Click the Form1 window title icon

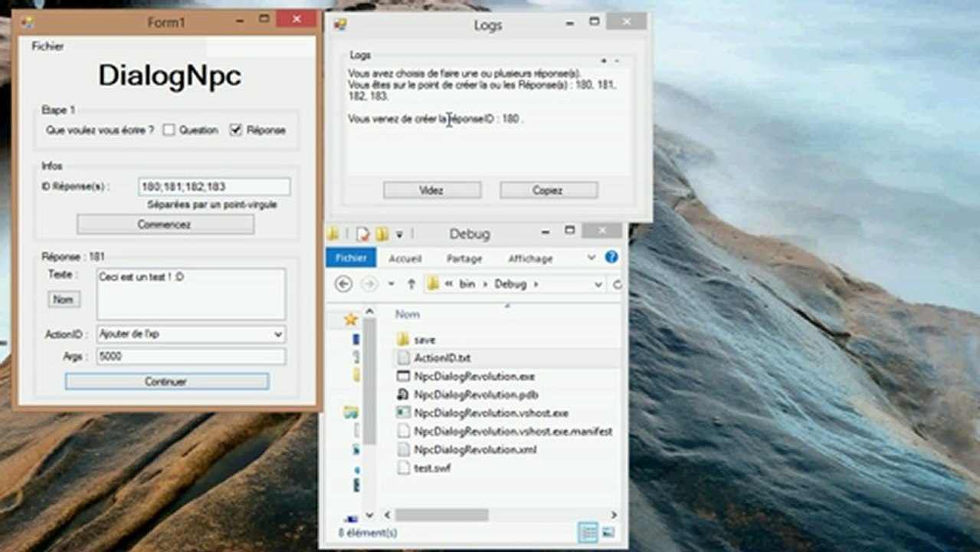tap(28, 22)
